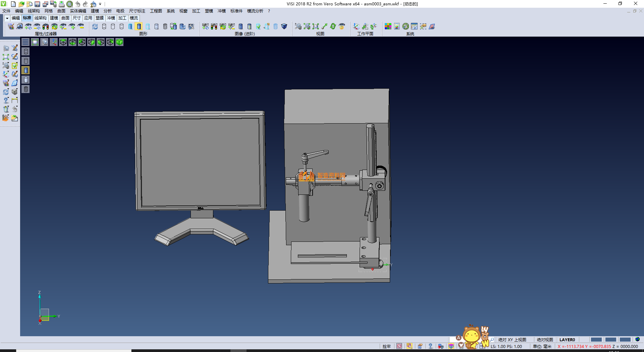644x352 pixels.
Task: Click the print icon in quick access bar
Action: [62, 4]
